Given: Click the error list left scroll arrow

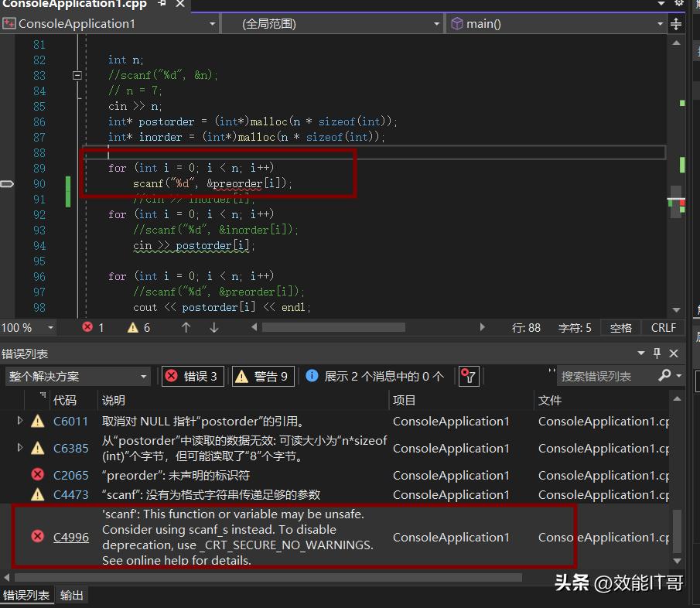Looking at the screenshot, I should coord(6,577).
